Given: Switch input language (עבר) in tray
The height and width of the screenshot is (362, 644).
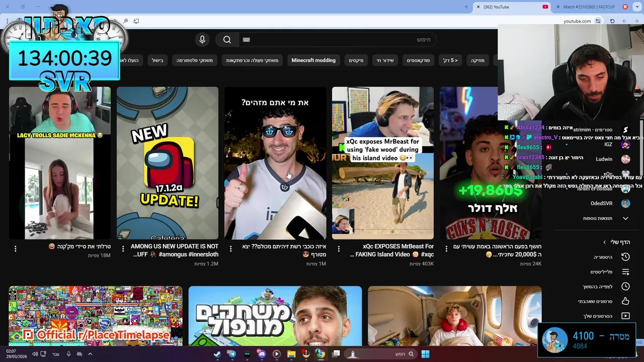Looking at the screenshot, I should click(x=56, y=354).
